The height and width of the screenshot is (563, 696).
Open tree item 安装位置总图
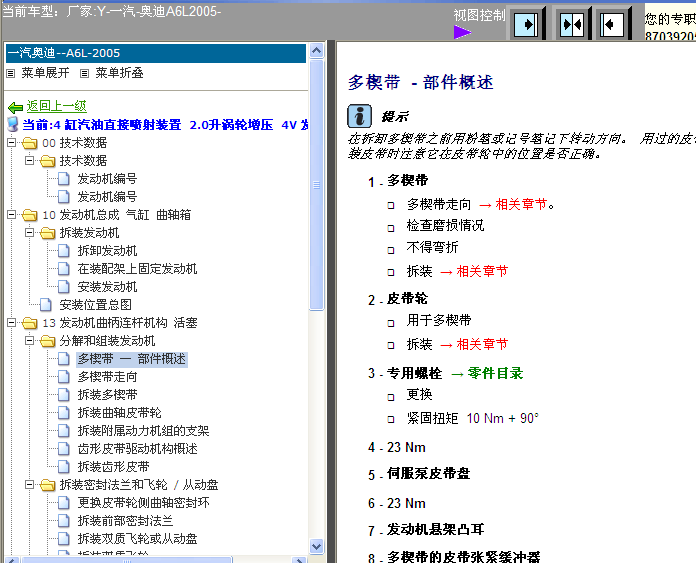(95, 305)
